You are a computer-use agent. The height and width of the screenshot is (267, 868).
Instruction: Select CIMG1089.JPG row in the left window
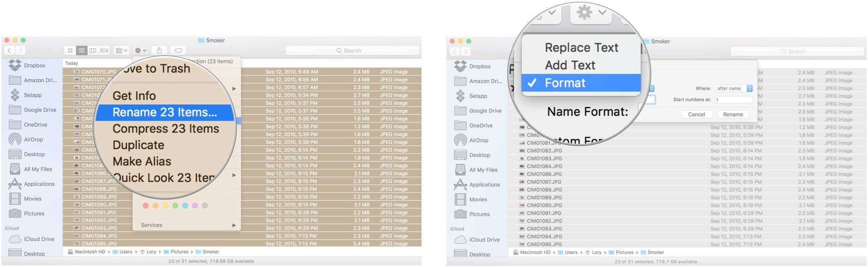(x=242, y=197)
